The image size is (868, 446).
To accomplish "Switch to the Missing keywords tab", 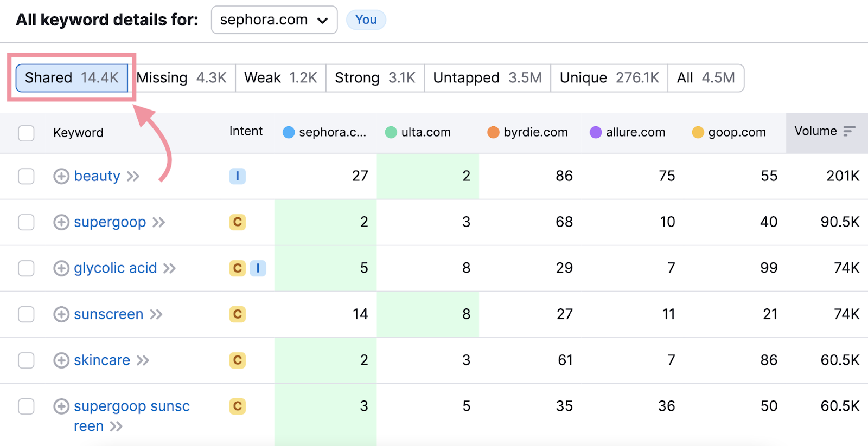I will tap(181, 78).
